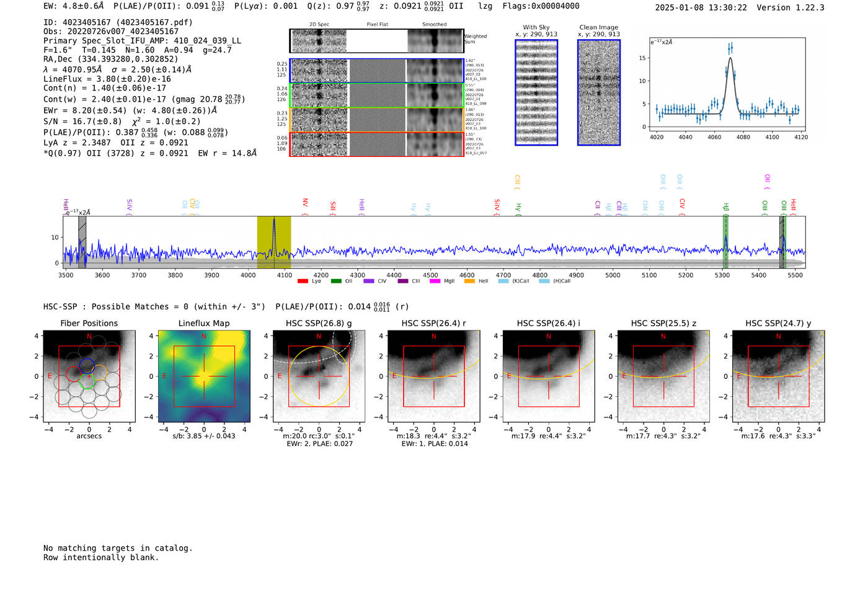The width and height of the screenshot is (868, 591).
Task: Click the "Row intentionally blank." text
Action: coord(101,558)
